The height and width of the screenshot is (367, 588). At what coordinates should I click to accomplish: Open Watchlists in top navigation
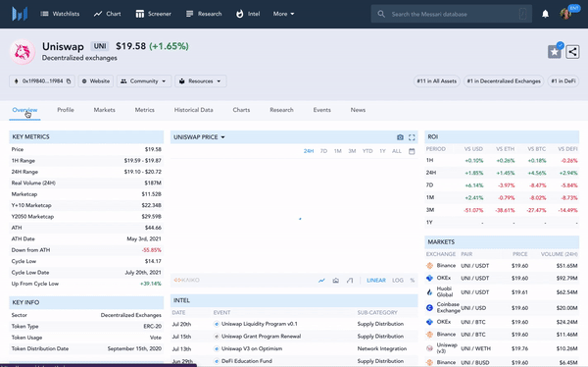point(60,14)
